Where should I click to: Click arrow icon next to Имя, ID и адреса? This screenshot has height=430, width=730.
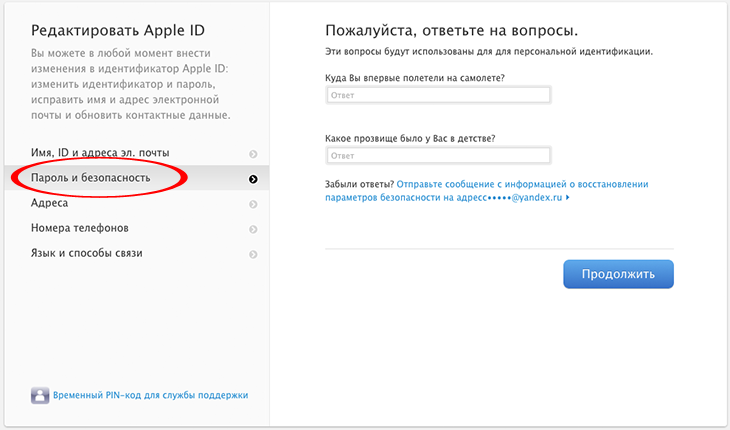(253, 154)
